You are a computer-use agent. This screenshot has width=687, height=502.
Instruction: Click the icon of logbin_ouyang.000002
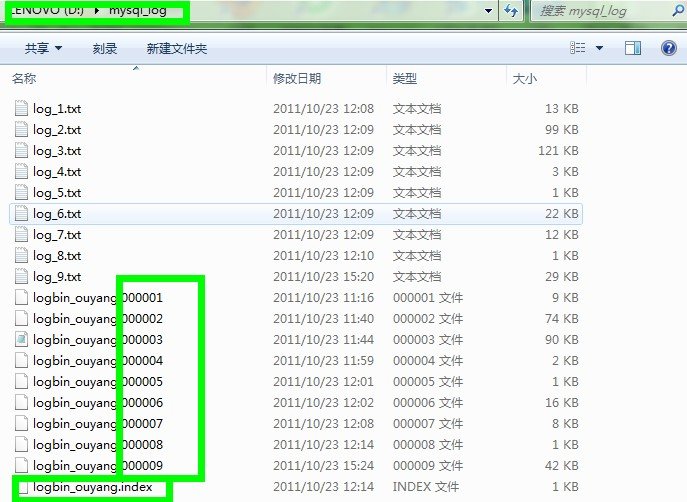(21, 318)
